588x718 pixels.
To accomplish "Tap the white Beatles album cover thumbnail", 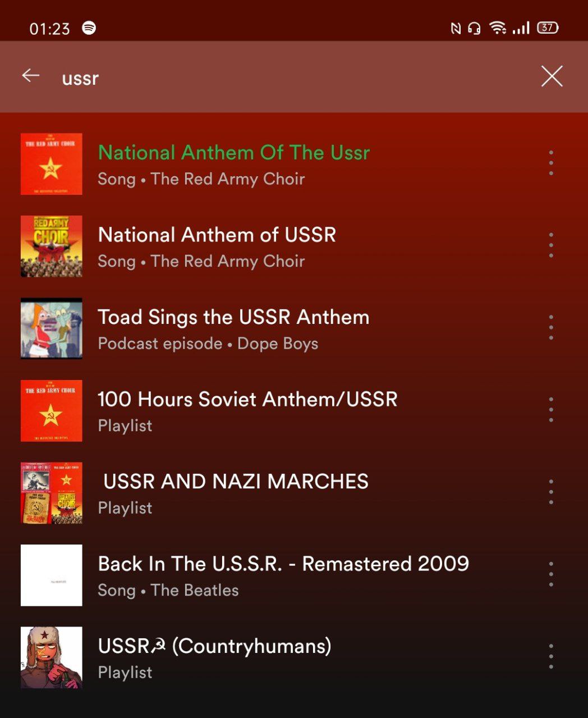I will (52, 575).
